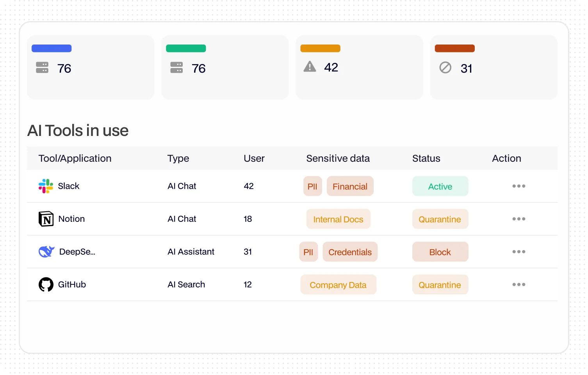Click the Block status badge for DeepSeek
The width and height of the screenshot is (588, 375).
[x=440, y=252]
